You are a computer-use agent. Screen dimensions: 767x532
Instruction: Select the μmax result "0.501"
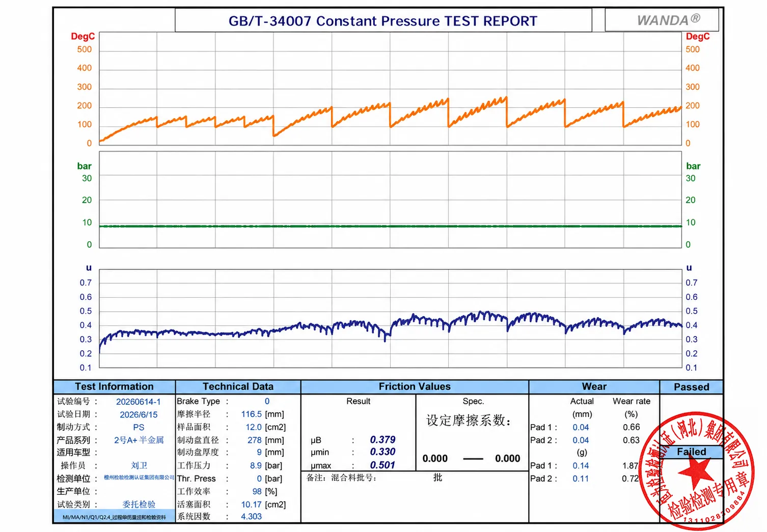click(x=382, y=465)
